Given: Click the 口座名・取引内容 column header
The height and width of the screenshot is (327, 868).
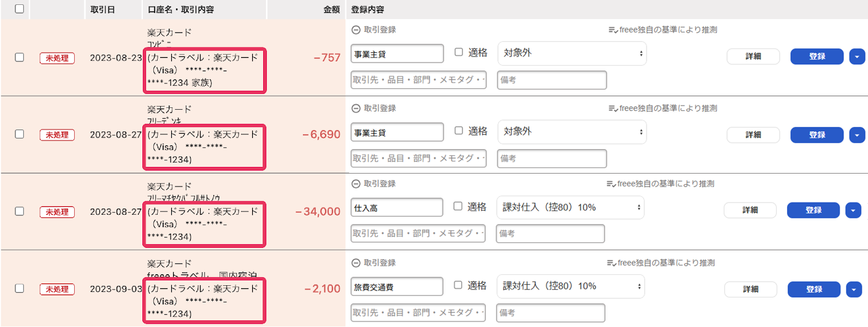Looking at the screenshot, I should 181,10.
